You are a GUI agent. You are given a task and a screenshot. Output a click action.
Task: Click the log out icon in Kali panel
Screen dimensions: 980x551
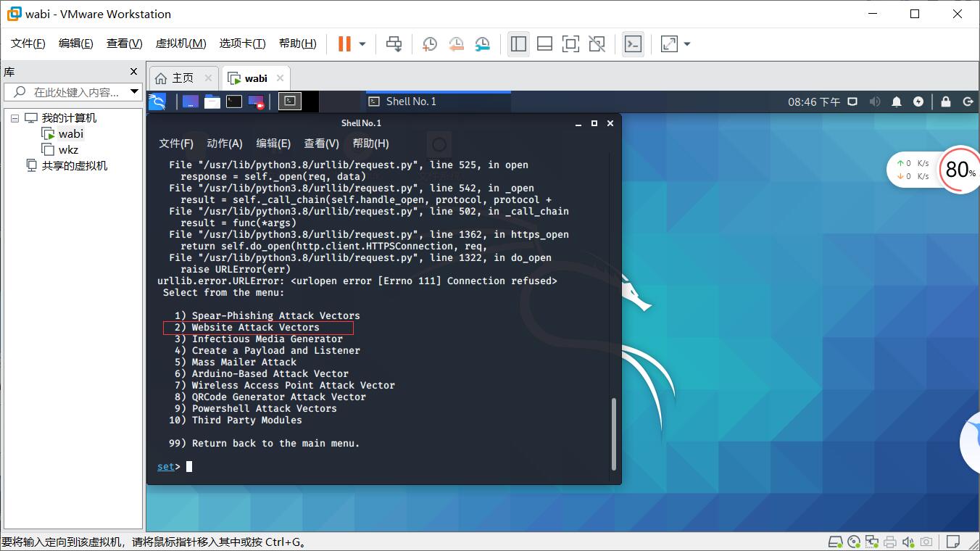coord(968,101)
